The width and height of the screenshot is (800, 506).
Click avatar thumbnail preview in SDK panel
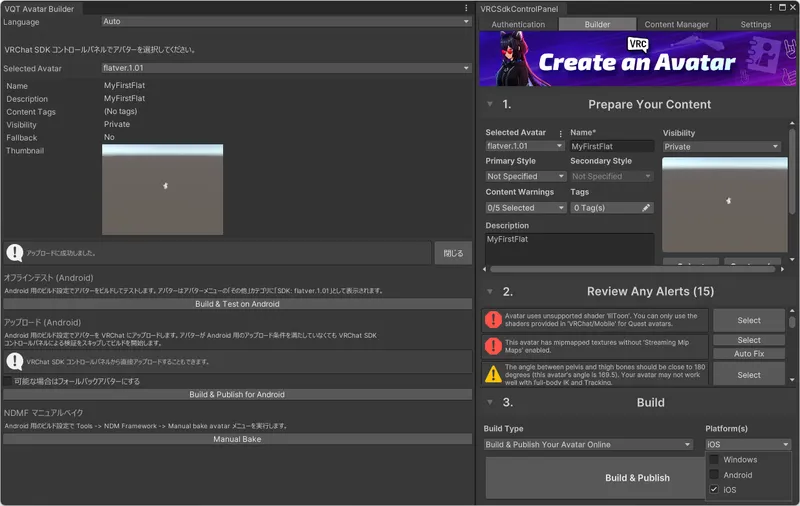coord(724,205)
